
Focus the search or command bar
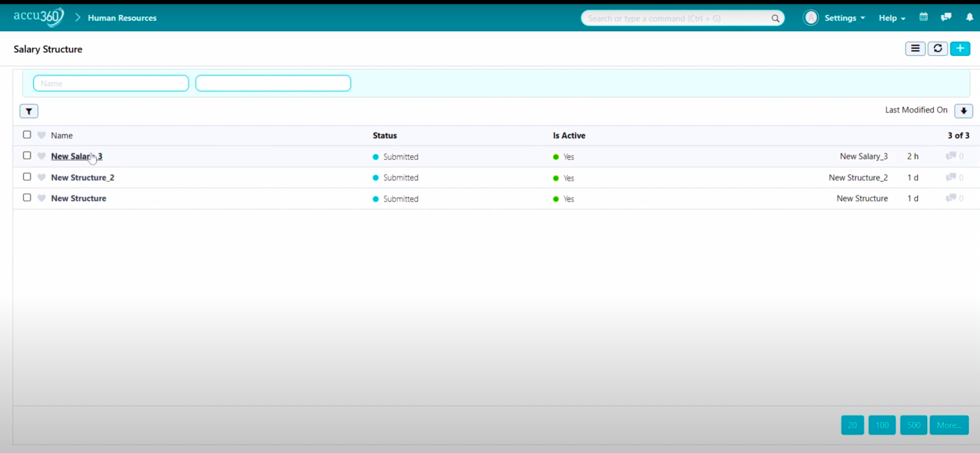point(682,18)
